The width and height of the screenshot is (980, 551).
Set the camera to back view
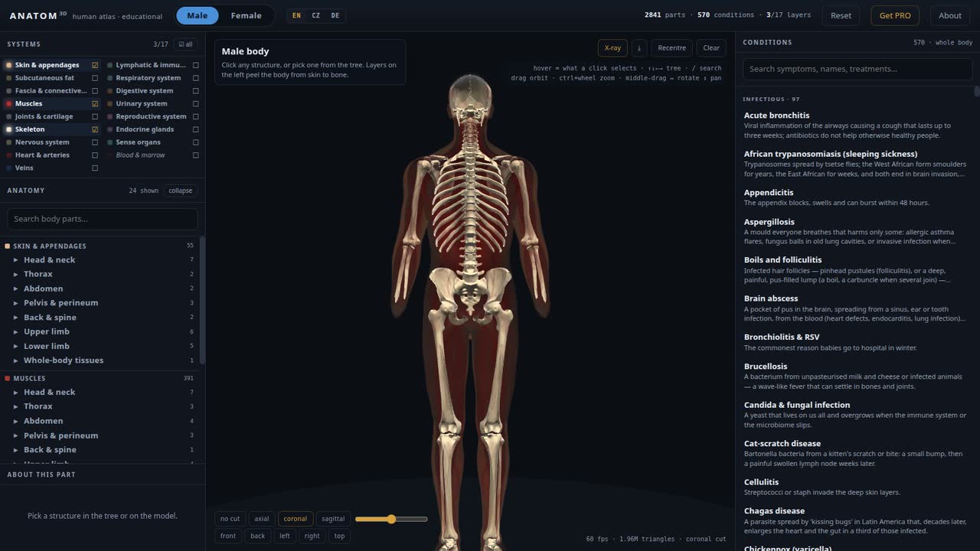point(258,536)
